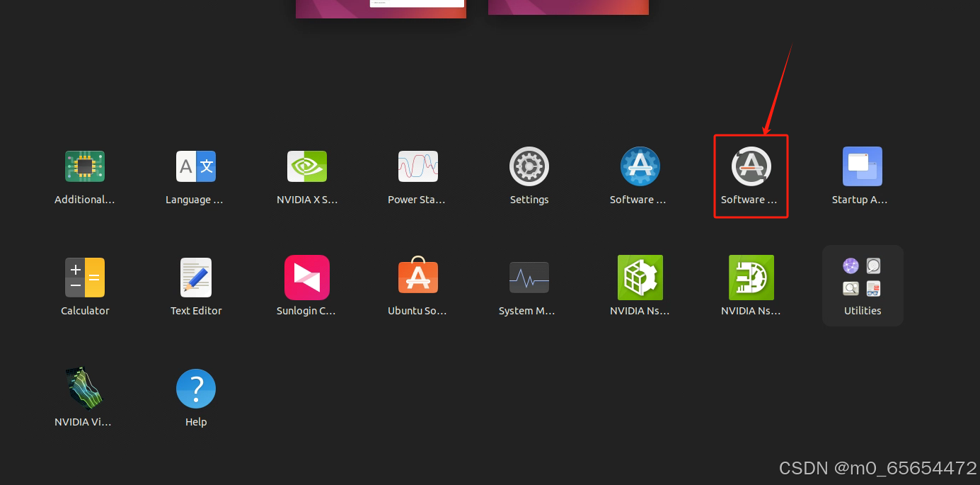
Task: Open the Settings gear app
Action: point(529,167)
